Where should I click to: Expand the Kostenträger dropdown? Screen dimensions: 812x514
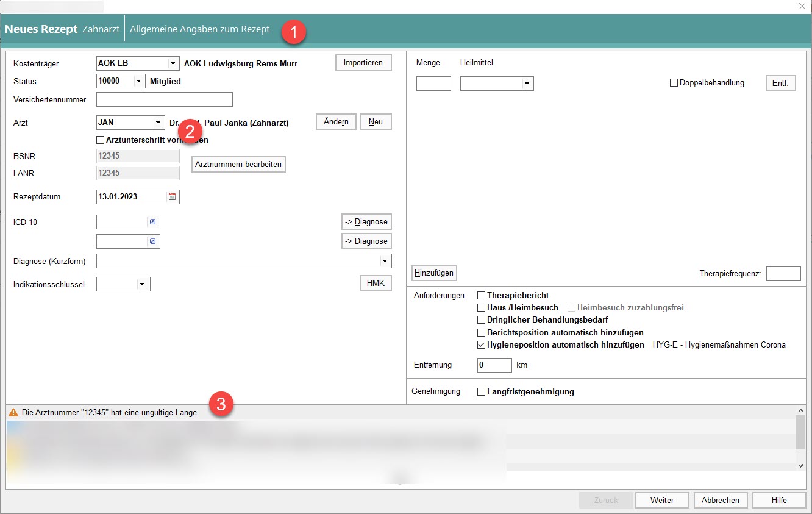(173, 63)
